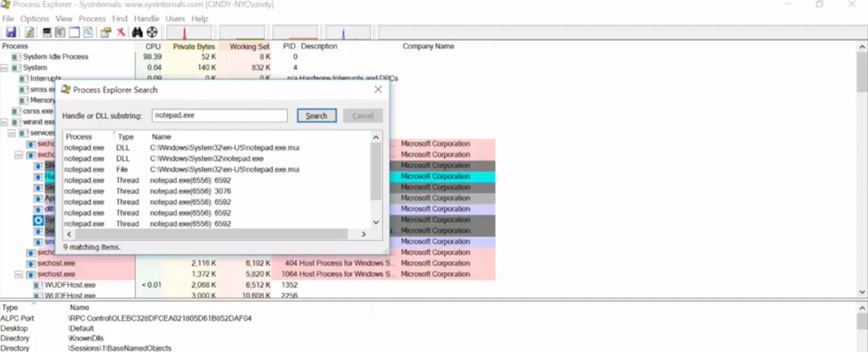Click the Save toolbar icon
868x352 pixels.
11,32
